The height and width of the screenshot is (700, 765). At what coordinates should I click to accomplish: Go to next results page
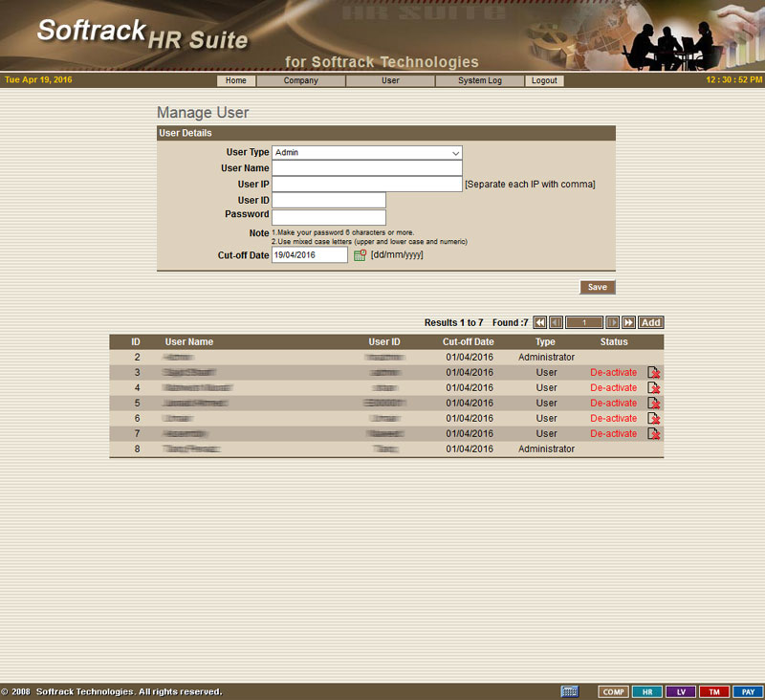(613, 323)
